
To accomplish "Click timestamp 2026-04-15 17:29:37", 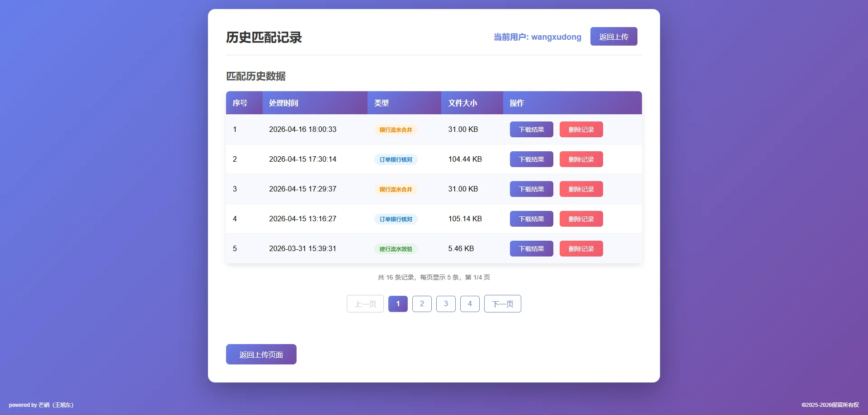I will tap(302, 189).
